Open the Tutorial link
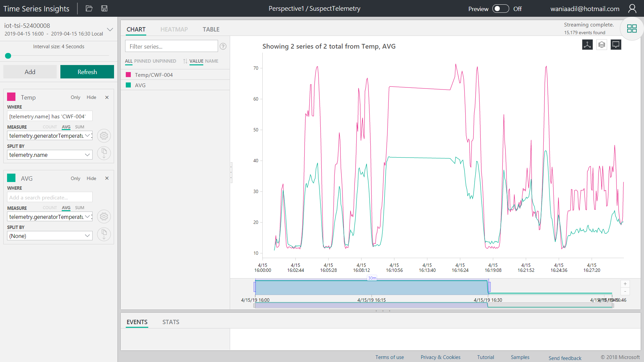This screenshot has height=362, width=644. [485, 357]
